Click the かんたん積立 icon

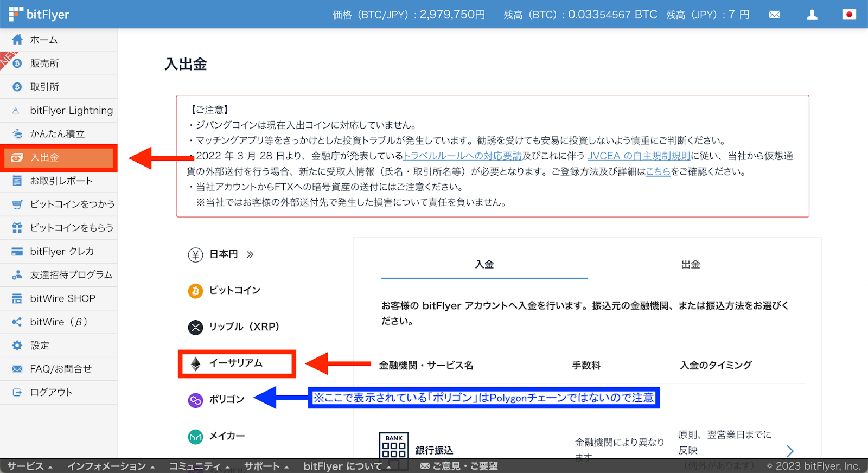(17, 134)
